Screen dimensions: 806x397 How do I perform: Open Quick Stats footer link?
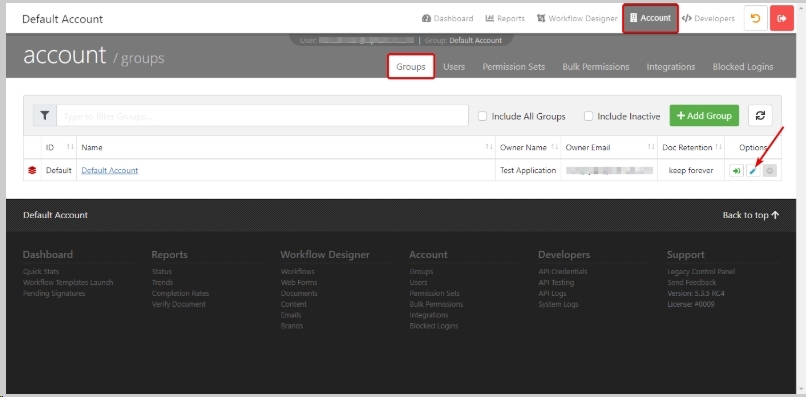pos(41,272)
